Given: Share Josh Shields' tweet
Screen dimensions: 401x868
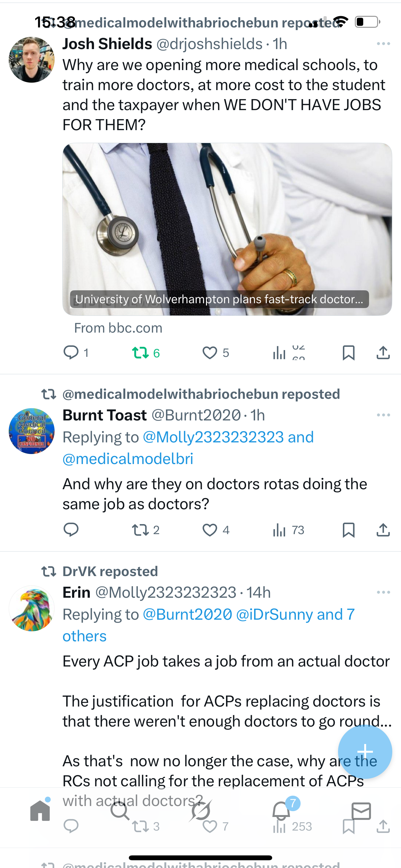Looking at the screenshot, I should (x=383, y=352).
